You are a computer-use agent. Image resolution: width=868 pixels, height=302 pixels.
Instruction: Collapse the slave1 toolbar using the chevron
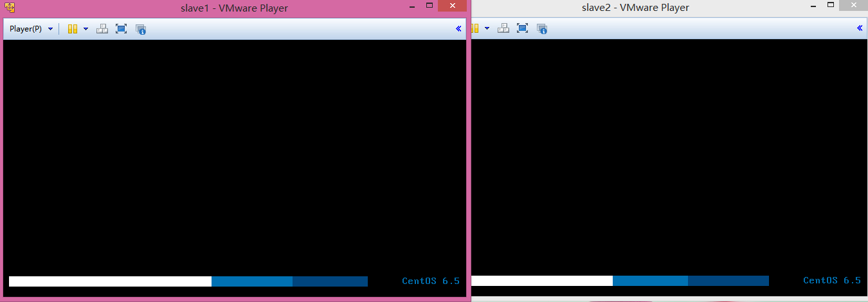coord(458,29)
